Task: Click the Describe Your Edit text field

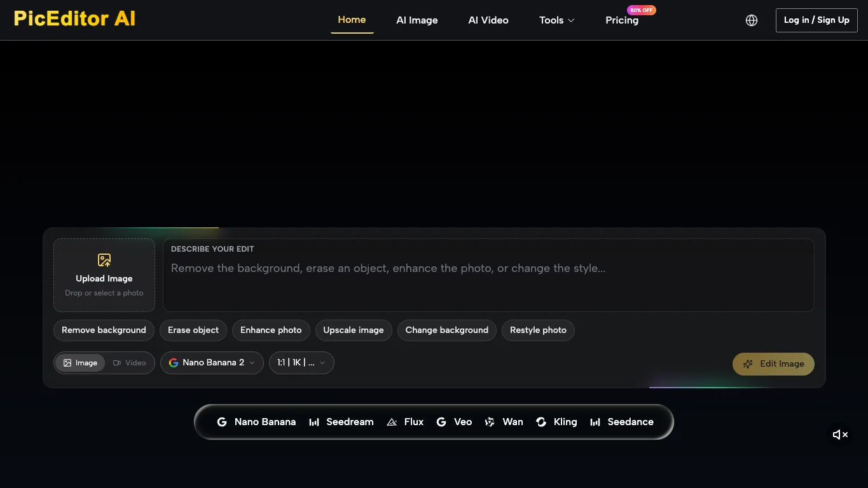Action: 488,275
